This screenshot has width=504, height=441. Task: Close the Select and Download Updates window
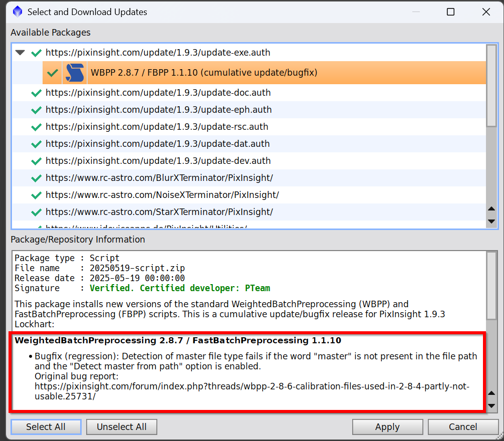tap(486, 12)
